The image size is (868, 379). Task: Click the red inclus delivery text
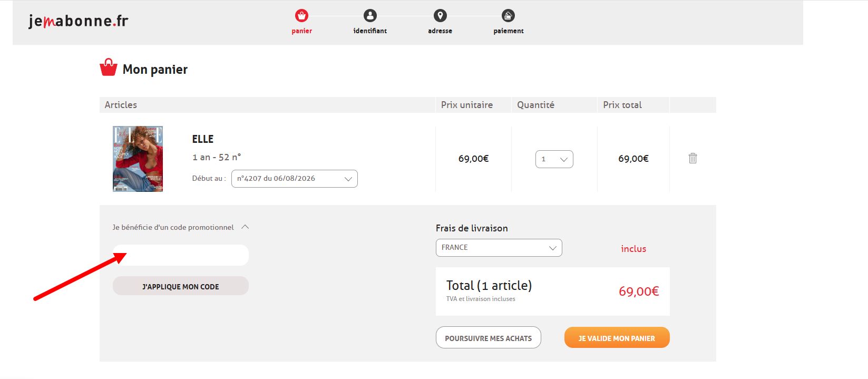click(x=633, y=249)
